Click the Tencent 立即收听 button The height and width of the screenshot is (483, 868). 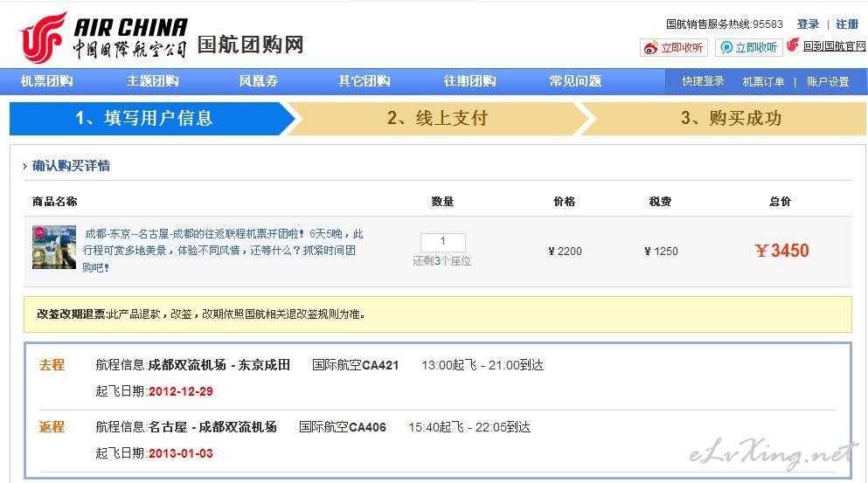click(x=748, y=47)
